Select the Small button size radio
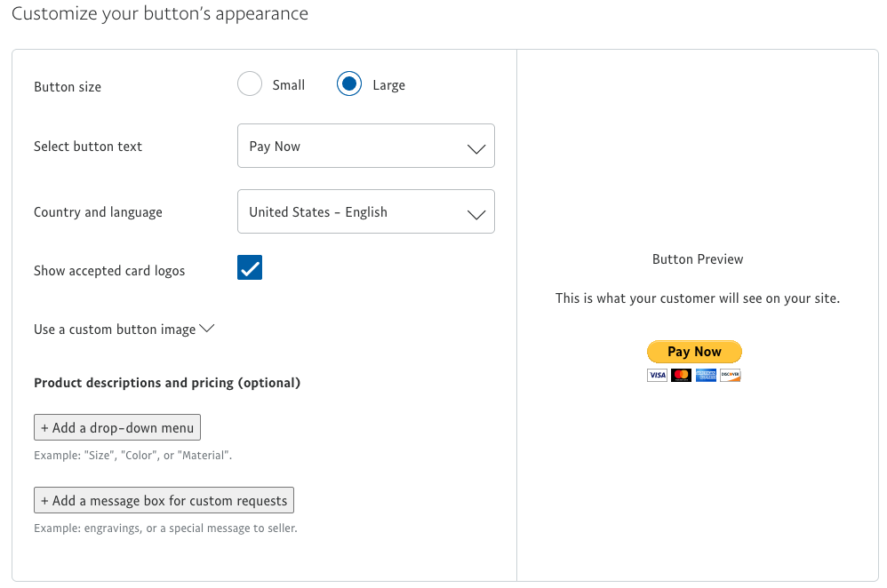 point(250,84)
